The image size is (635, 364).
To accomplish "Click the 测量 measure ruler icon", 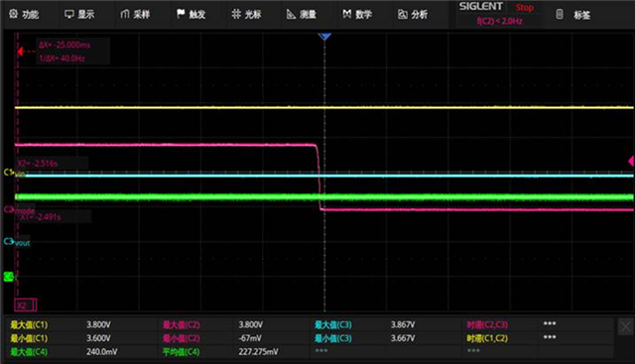I will point(291,15).
